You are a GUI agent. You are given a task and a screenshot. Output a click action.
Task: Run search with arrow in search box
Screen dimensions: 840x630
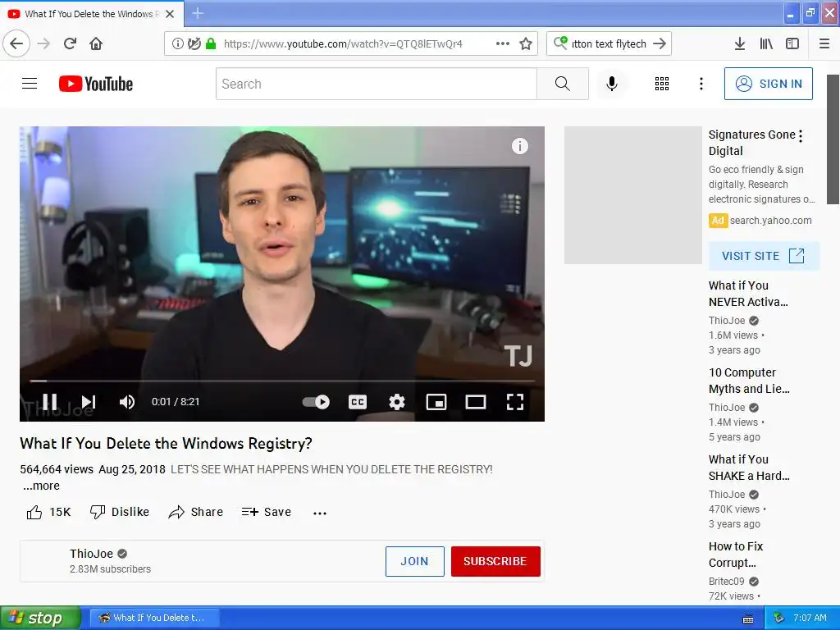point(660,43)
